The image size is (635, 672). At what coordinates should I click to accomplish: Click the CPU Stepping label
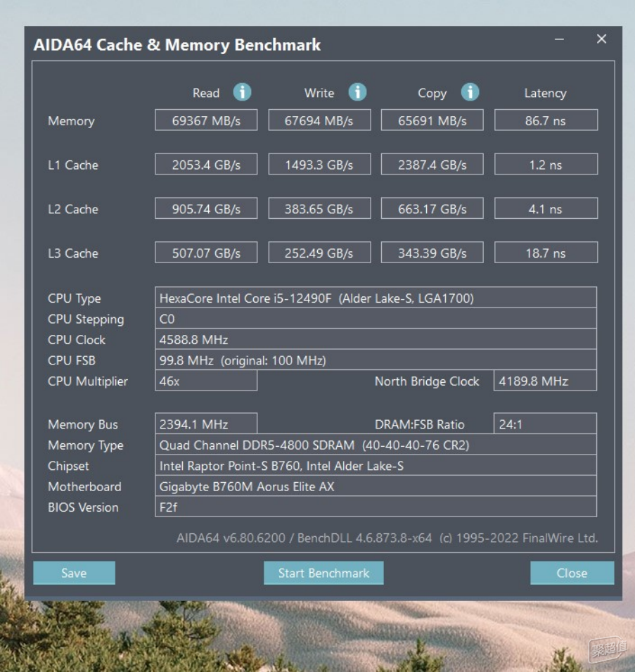pyautogui.click(x=86, y=319)
